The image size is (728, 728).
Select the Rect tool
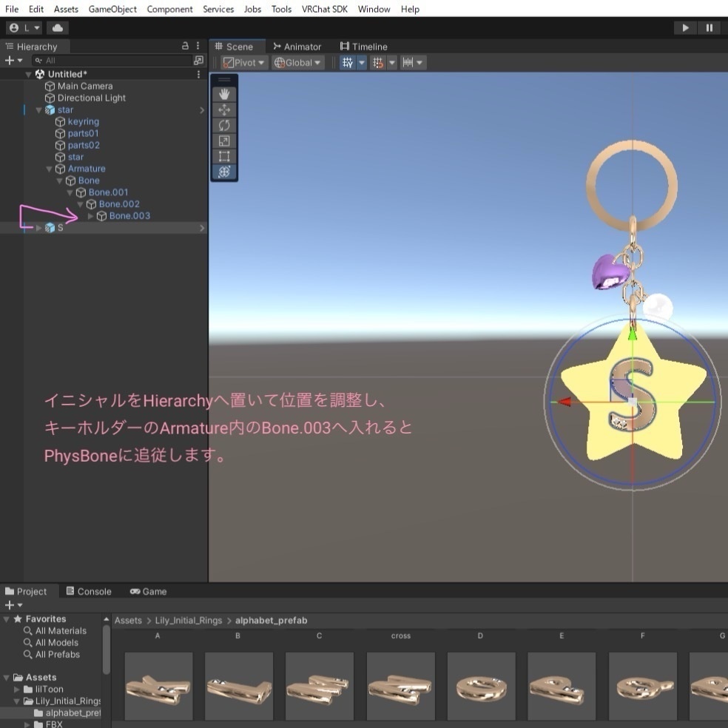[x=224, y=156]
